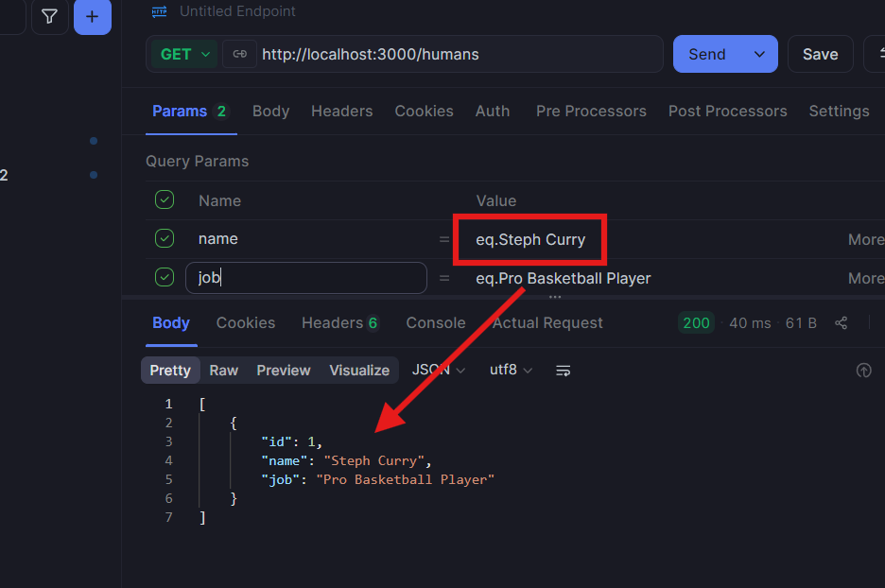Click the 200 status badge in the response bar

point(696,322)
